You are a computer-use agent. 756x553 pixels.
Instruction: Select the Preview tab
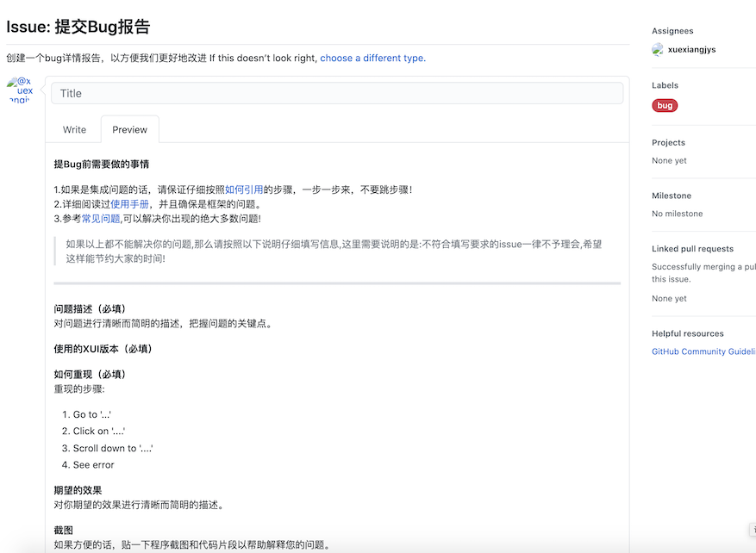(129, 129)
